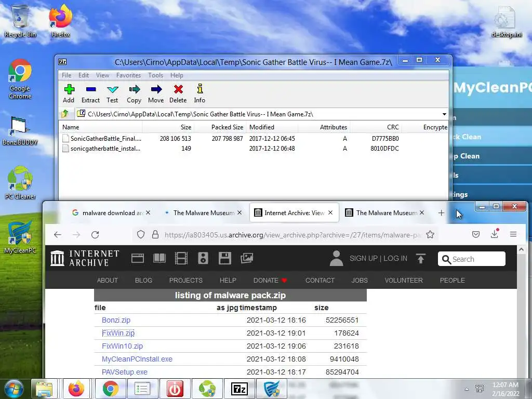Open the Internet Archive Web icon

point(137,259)
